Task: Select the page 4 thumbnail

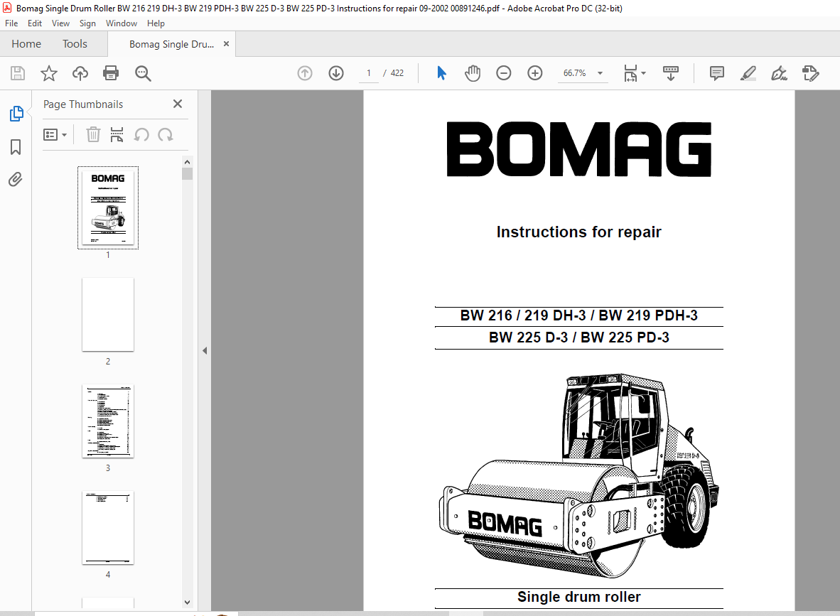Action: tap(108, 528)
